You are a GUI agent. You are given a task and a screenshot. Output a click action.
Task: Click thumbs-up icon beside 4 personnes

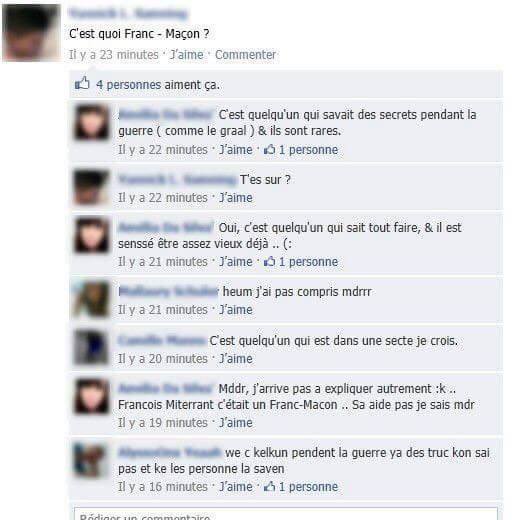coord(82,83)
